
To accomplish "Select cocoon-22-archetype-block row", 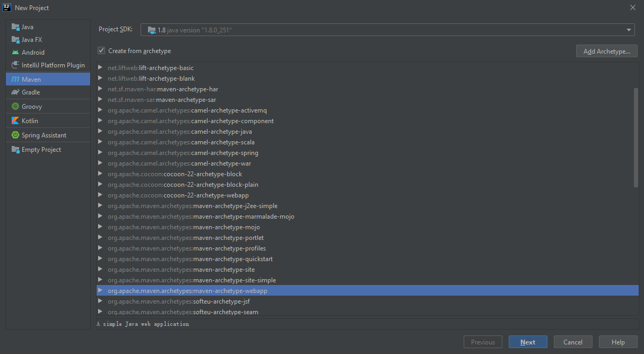I will click(368, 174).
